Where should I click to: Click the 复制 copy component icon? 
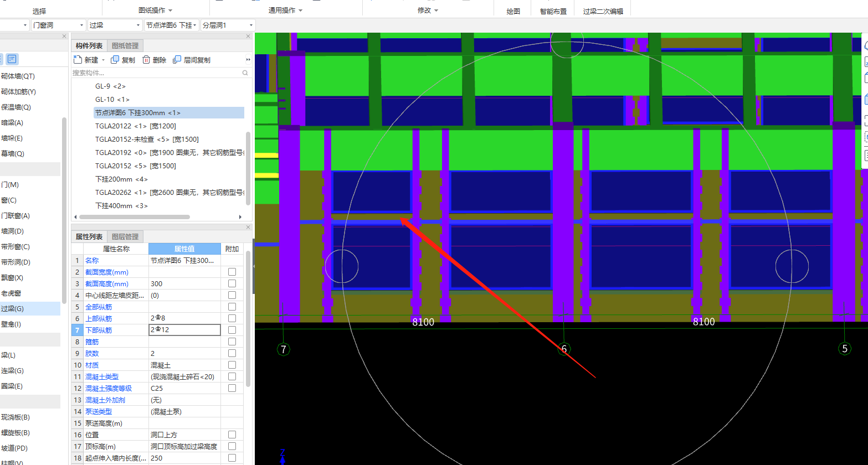(x=115, y=60)
